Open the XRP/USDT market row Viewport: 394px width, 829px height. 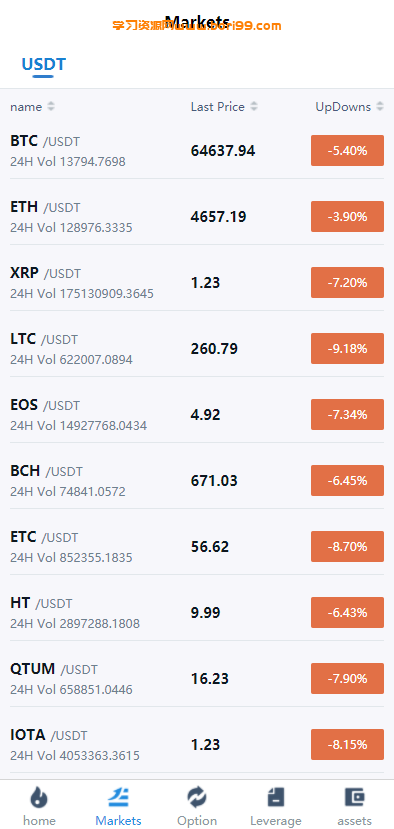pos(197,283)
